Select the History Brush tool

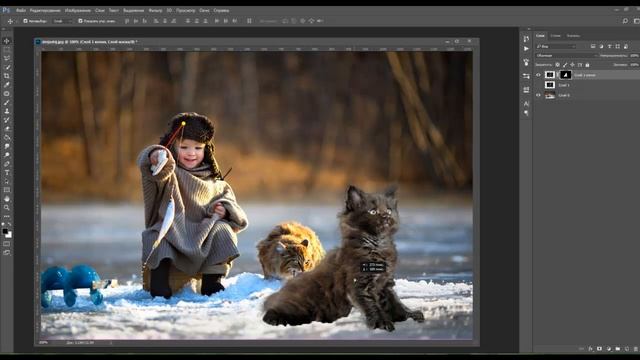click(x=7, y=120)
